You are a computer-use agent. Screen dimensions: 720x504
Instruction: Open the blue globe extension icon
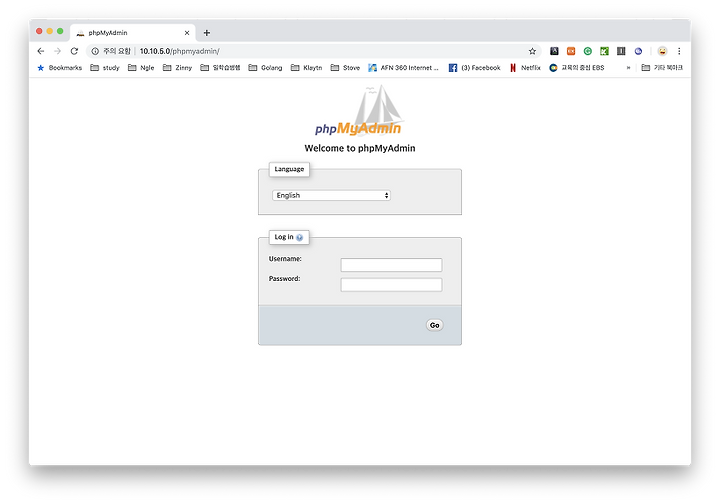point(638,51)
